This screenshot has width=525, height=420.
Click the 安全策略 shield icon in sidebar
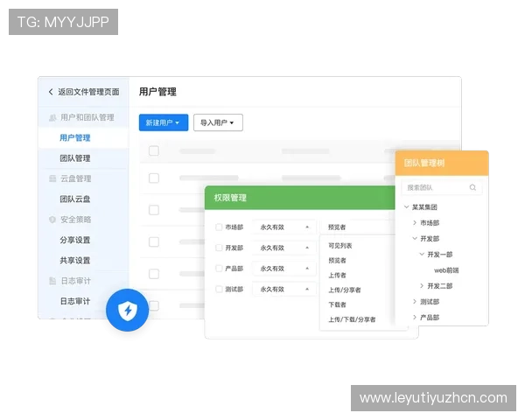point(52,220)
